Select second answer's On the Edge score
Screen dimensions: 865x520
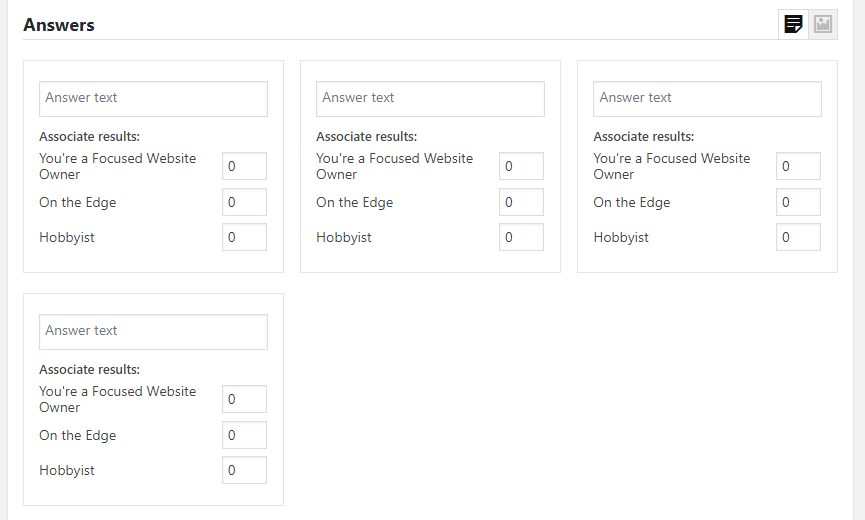click(x=521, y=202)
